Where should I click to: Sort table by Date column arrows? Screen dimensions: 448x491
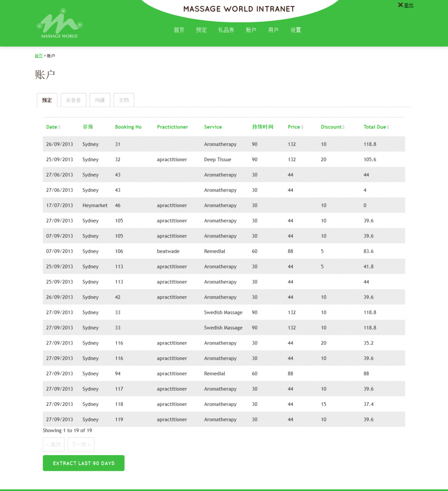click(59, 127)
